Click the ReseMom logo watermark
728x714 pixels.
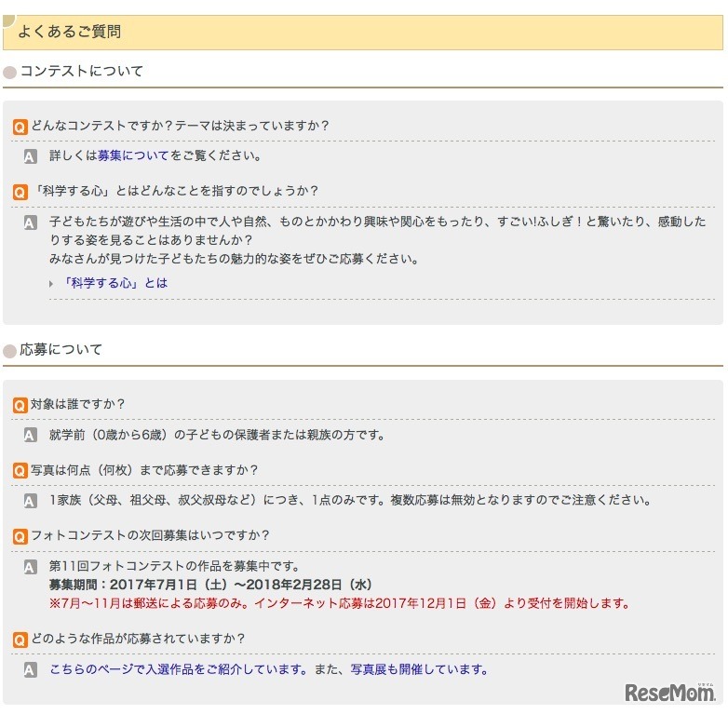(669, 693)
